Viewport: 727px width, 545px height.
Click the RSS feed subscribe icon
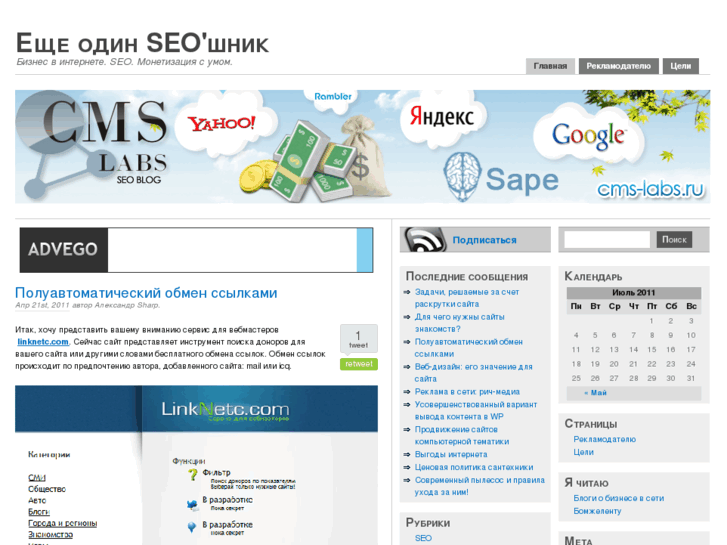click(424, 240)
